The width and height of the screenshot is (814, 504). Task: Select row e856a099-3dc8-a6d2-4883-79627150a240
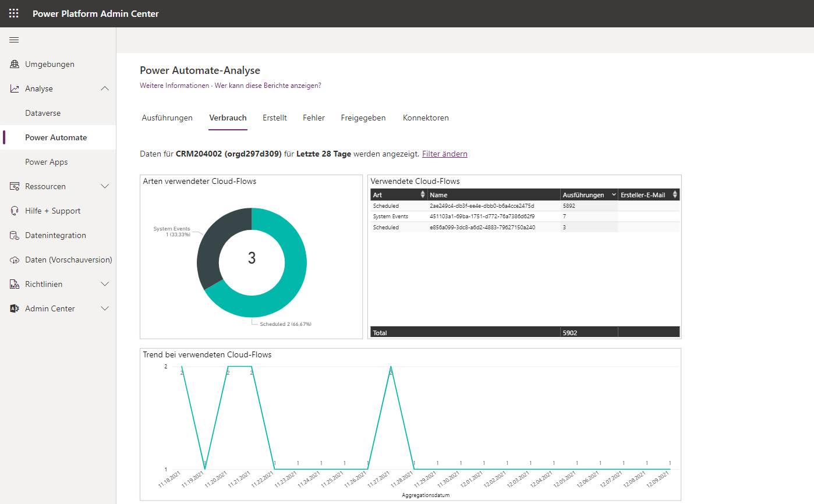[525, 228]
